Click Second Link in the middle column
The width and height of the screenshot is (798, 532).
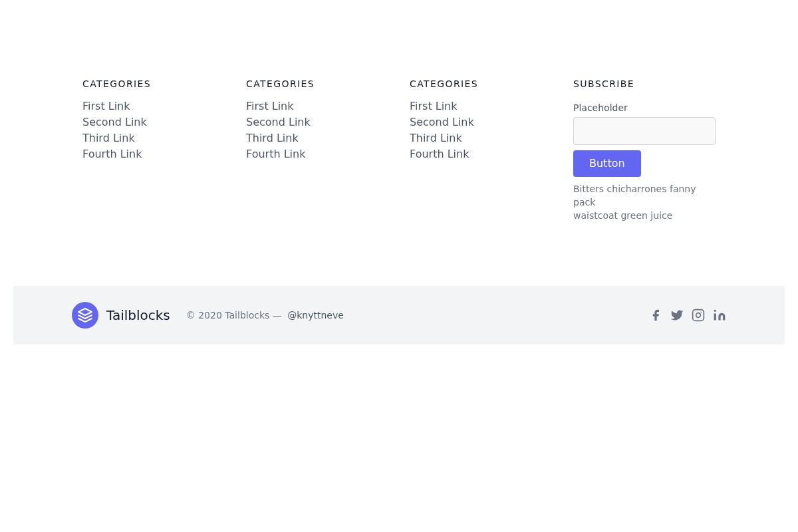[278, 122]
